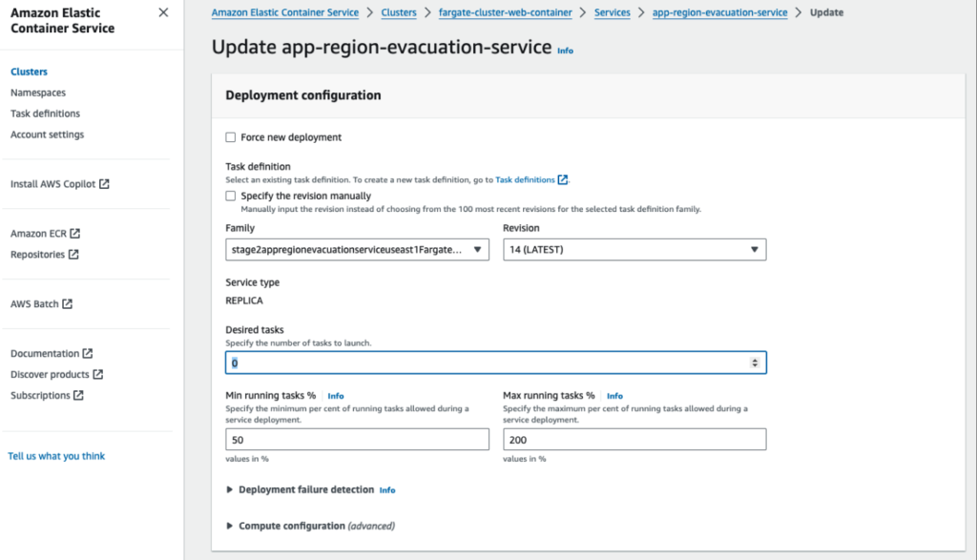The image size is (977, 560).
Task: Close the ECS navigation panel
Action: (163, 12)
